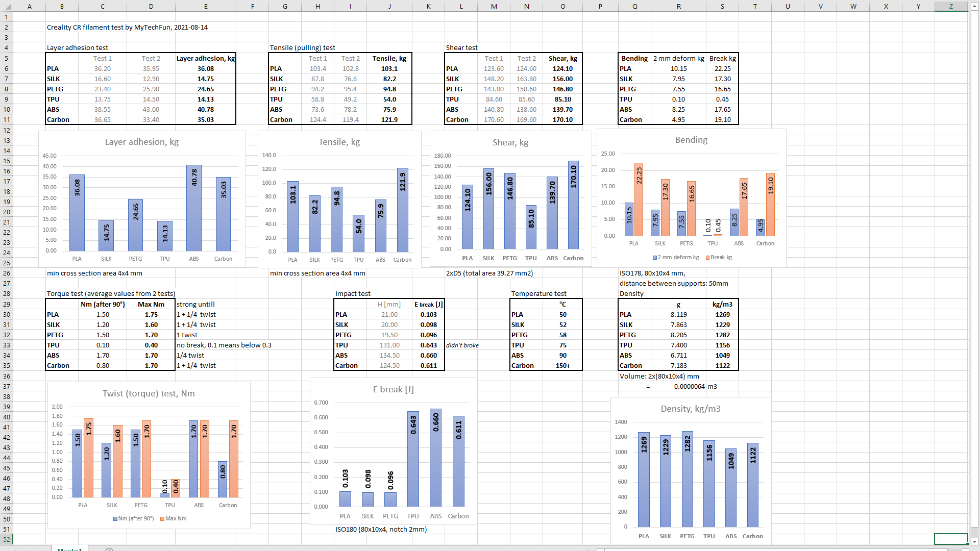Screen dimensions: 980x551
Task: Select bending break value 22.25 for PLA
Action: [x=722, y=69]
